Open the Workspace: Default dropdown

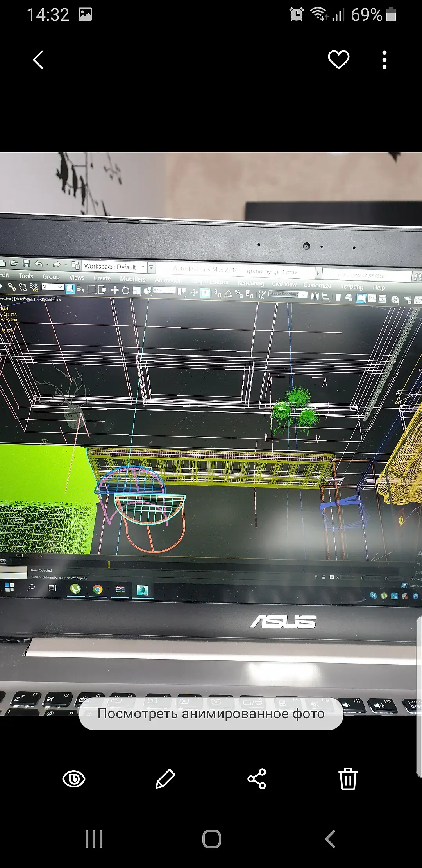pyautogui.click(x=114, y=267)
